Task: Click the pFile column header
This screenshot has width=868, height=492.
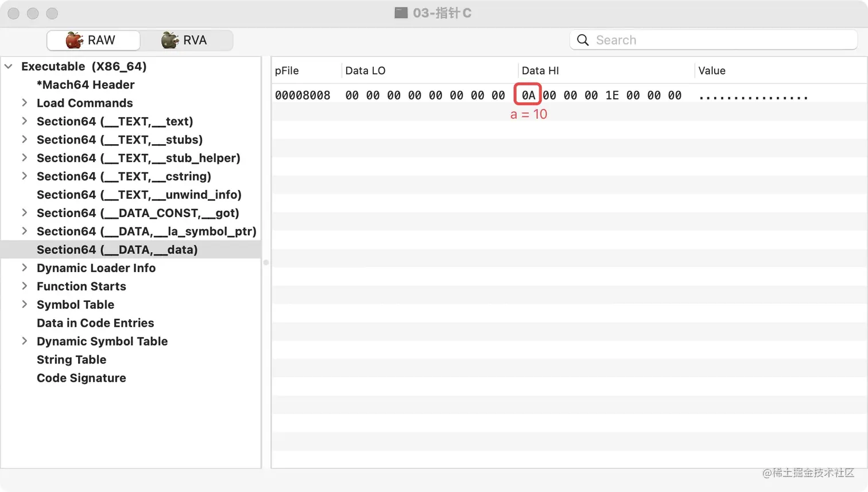Action: pos(306,71)
